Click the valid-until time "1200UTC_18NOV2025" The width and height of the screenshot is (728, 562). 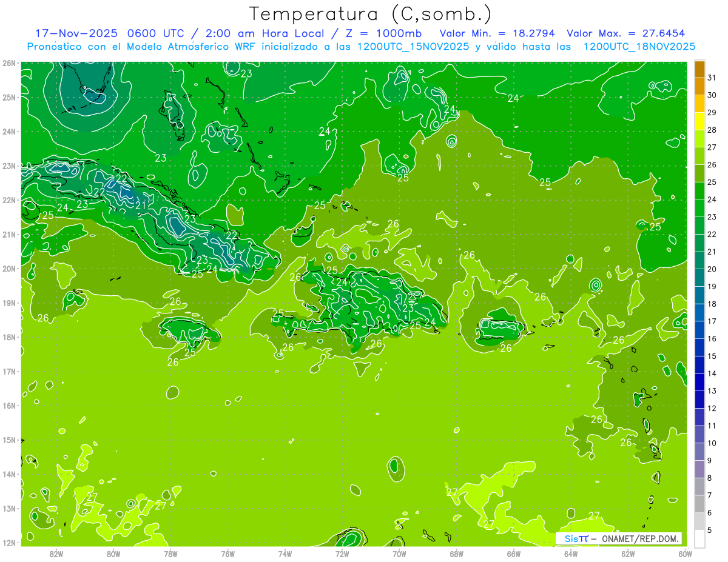[639, 47]
